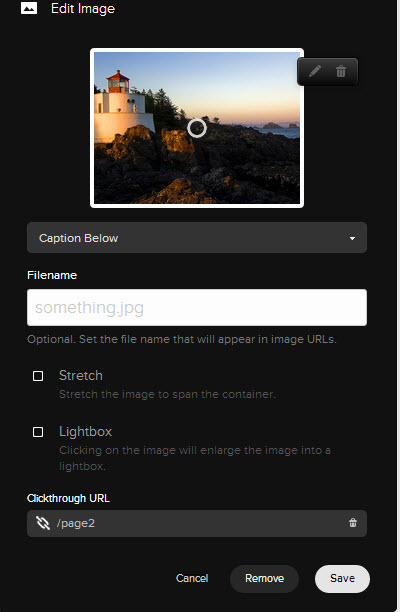Enable the Lightbox checkbox
Image resolution: width=400 pixels, height=612 pixels.
pyautogui.click(x=38, y=432)
